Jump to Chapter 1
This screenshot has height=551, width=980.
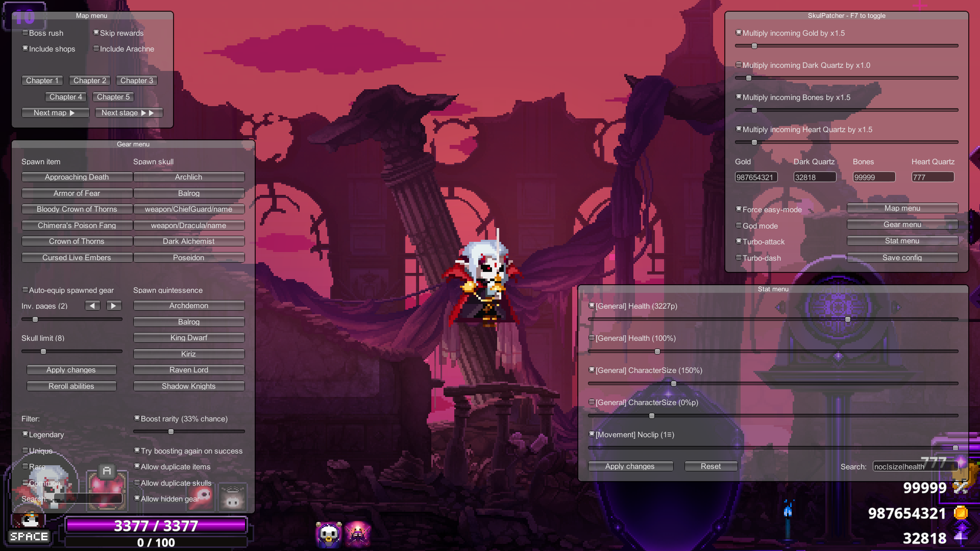coord(42,81)
